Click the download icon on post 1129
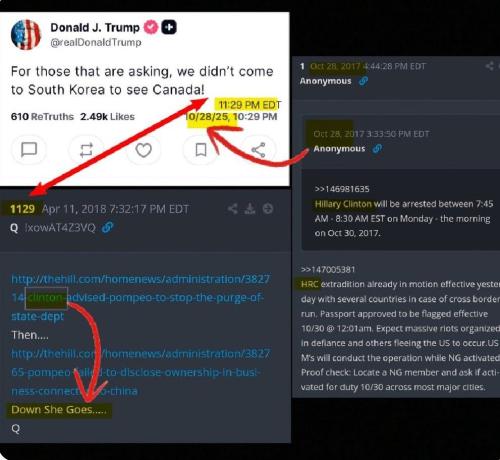This screenshot has height=460, width=500. (250, 209)
